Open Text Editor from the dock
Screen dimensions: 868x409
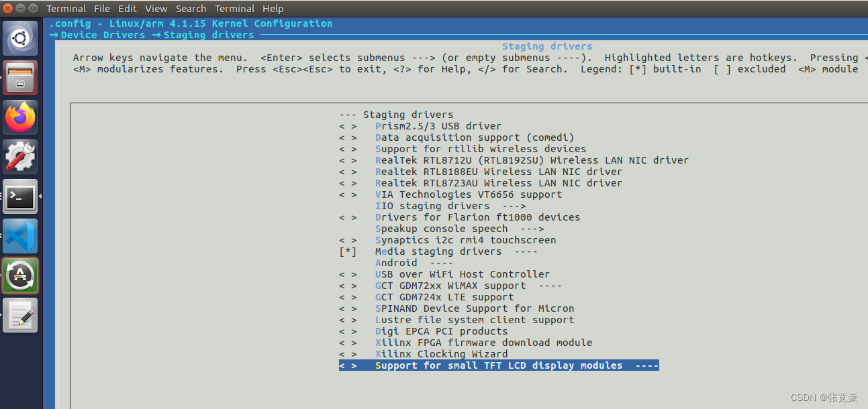(x=21, y=315)
